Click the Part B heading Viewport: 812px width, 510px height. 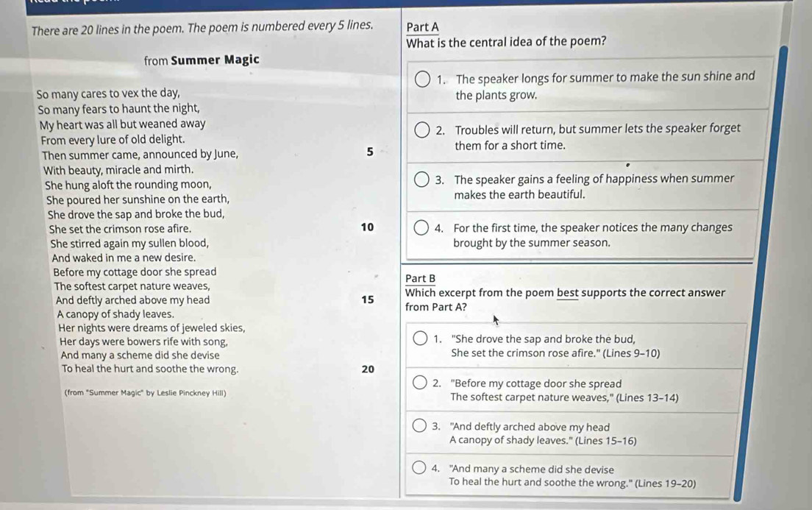[x=420, y=278]
